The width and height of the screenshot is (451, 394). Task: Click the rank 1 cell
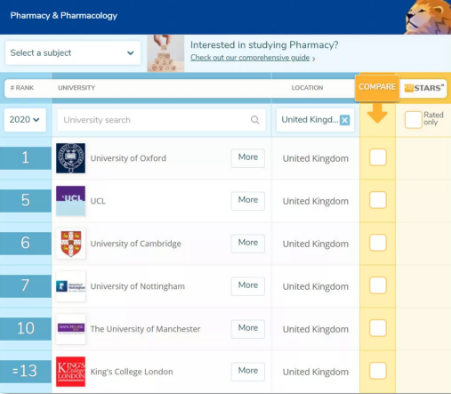25,158
